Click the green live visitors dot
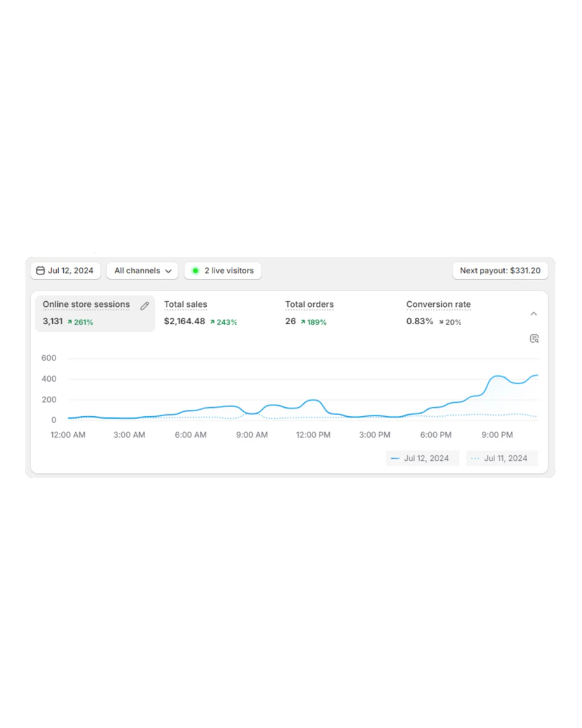582x728 pixels. click(195, 270)
